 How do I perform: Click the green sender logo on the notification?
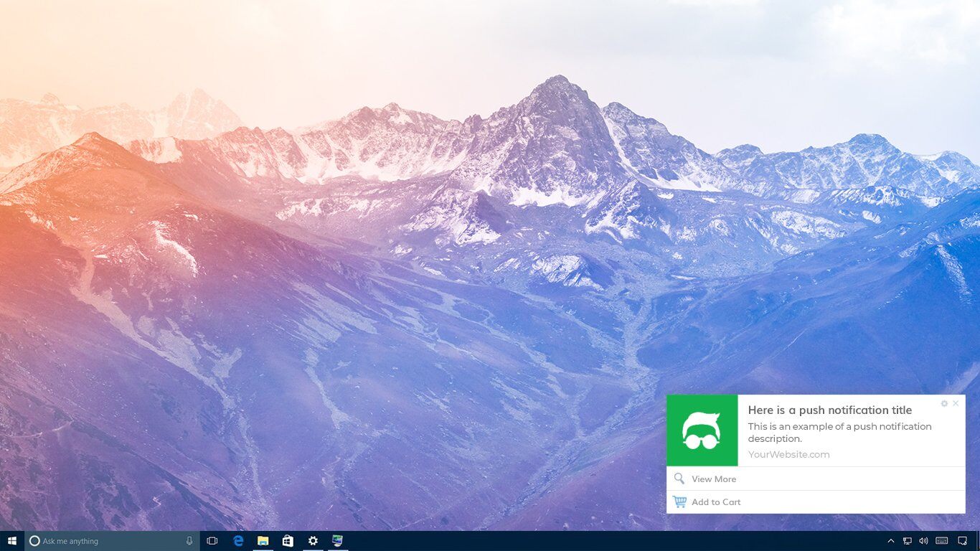click(x=702, y=430)
